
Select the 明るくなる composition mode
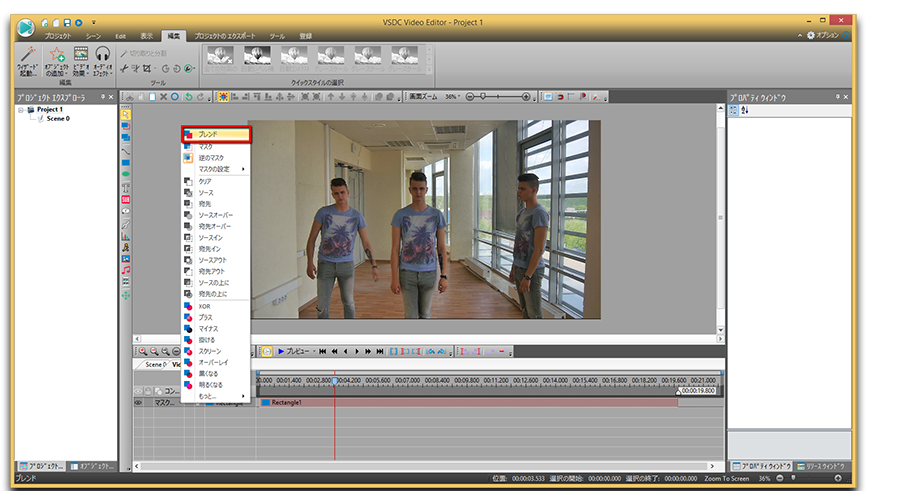click(x=216, y=385)
